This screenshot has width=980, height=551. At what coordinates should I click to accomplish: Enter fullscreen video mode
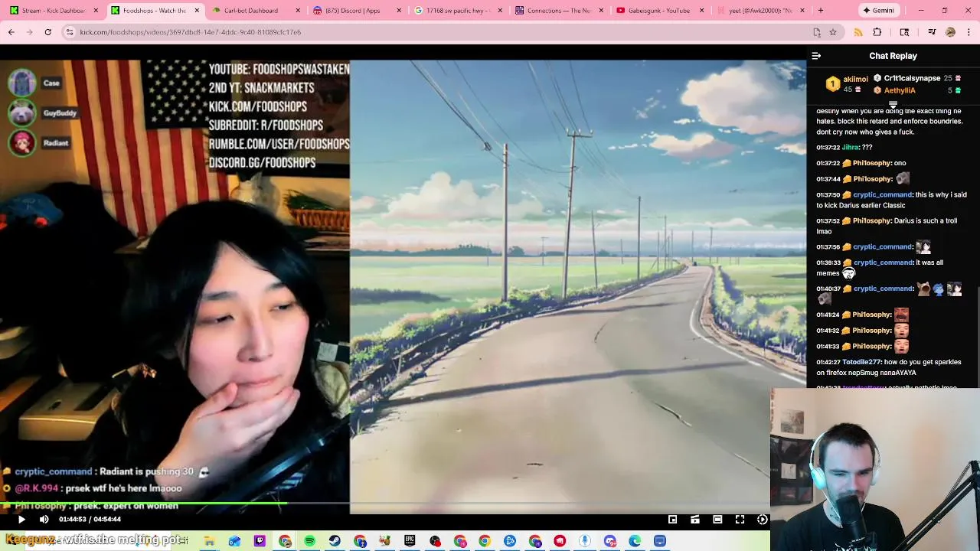(740, 520)
